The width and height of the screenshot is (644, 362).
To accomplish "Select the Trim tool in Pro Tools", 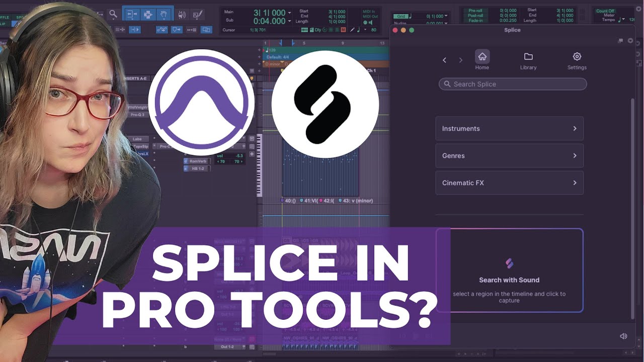I will point(132,15).
